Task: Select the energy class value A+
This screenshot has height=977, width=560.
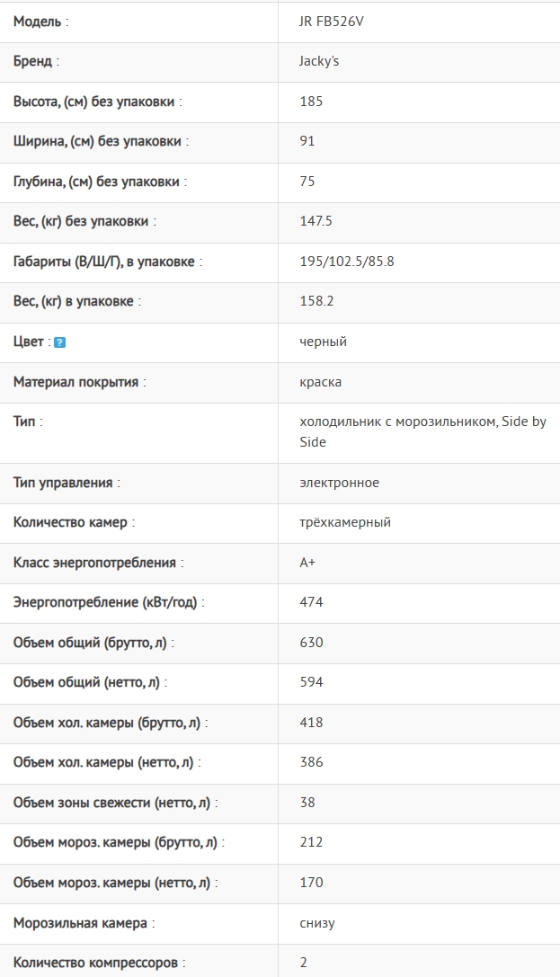Action: click(307, 562)
